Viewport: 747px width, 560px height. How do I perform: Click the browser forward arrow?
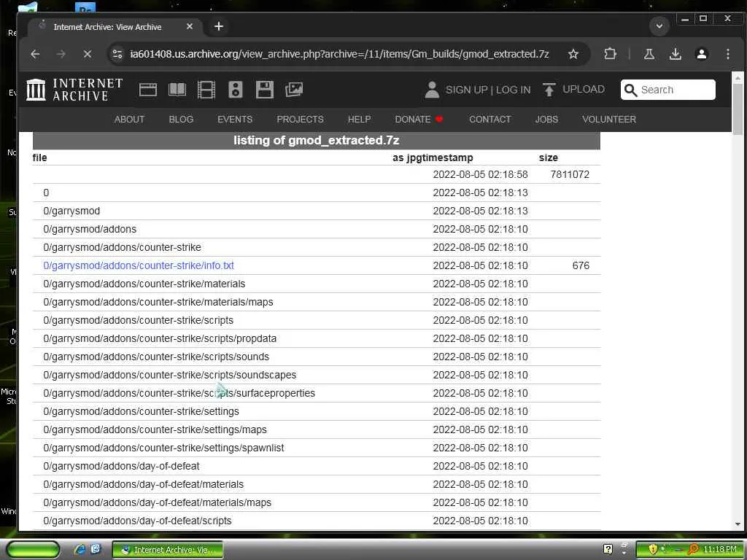coord(61,54)
